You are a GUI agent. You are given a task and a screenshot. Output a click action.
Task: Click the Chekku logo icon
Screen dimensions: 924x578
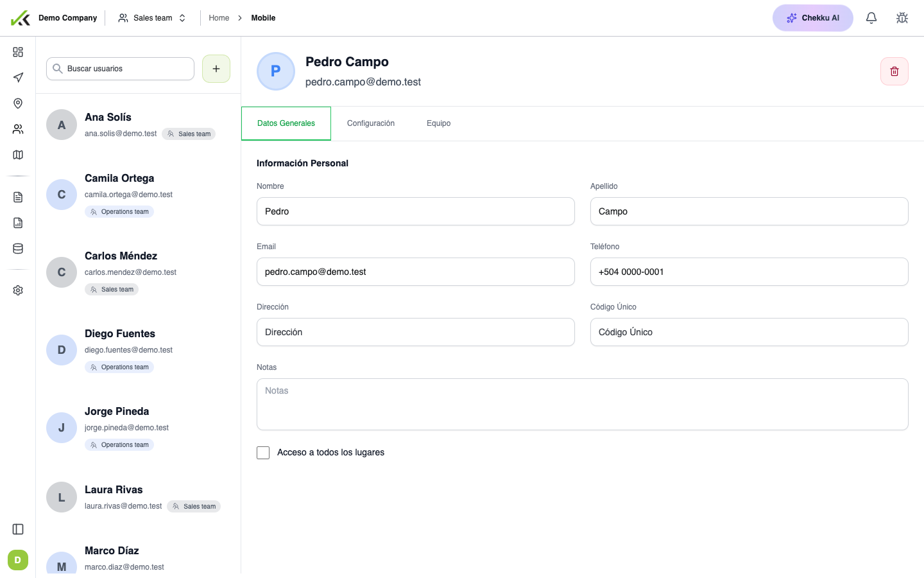[x=21, y=18]
